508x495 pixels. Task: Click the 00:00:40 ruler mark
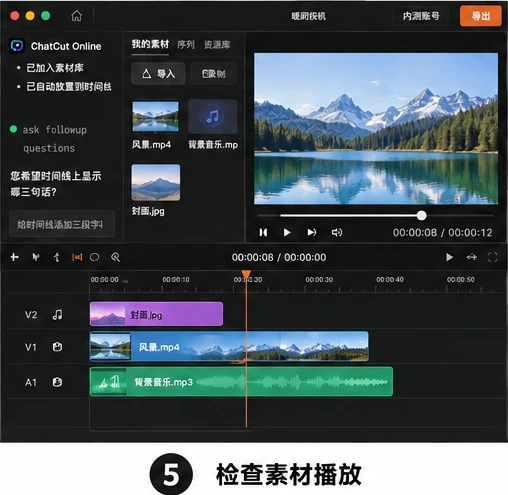[390, 279]
